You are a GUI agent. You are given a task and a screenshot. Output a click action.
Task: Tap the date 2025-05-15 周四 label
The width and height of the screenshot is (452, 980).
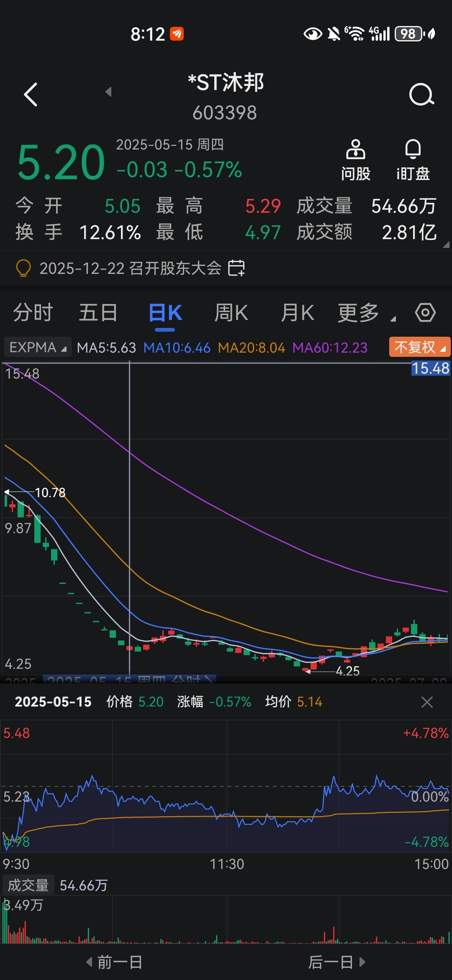pyautogui.click(x=169, y=144)
